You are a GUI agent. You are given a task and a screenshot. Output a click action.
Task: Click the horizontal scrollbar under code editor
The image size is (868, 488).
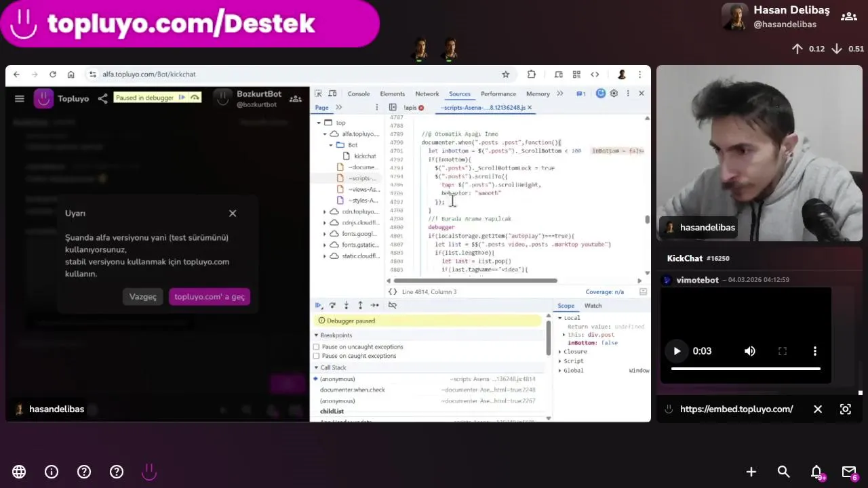pos(475,281)
